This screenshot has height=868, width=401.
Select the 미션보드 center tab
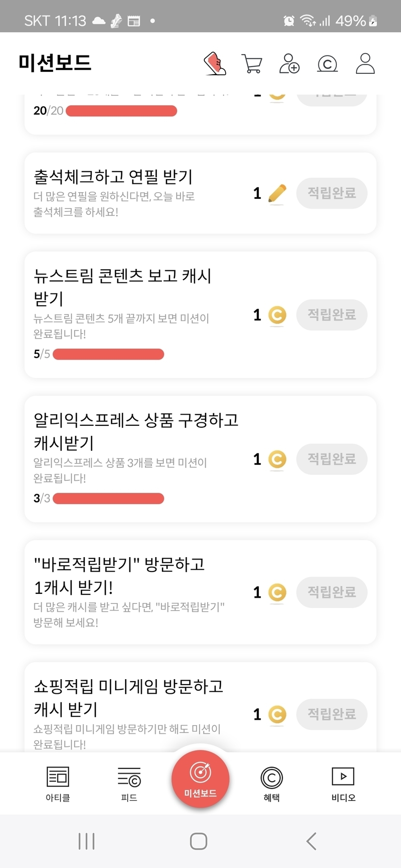click(200, 779)
